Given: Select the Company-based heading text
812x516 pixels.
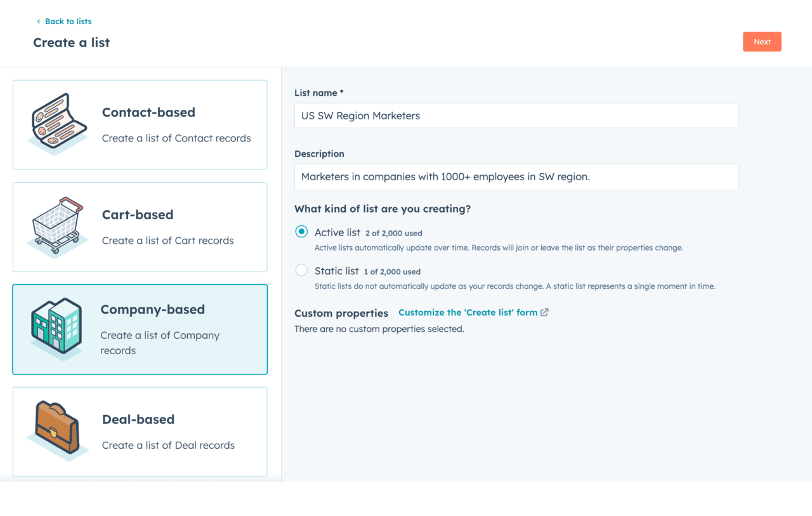Looking at the screenshot, I should coord(152,310).
